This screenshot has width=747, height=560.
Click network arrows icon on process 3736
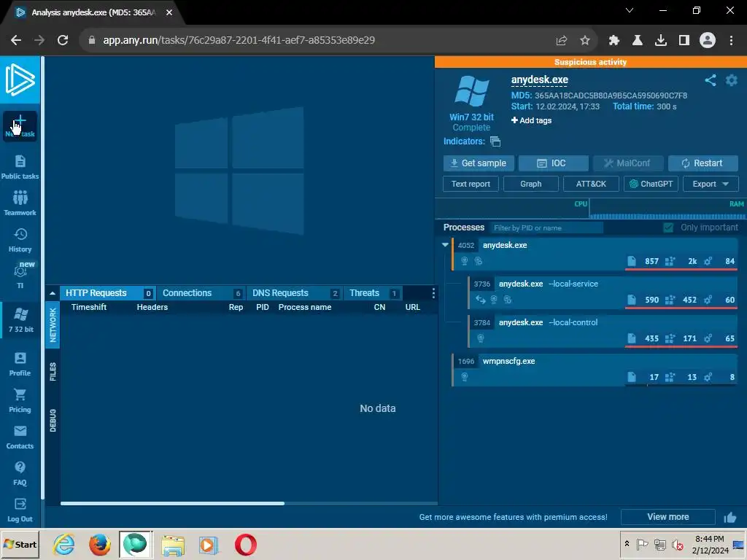click(x=481, y=300)
